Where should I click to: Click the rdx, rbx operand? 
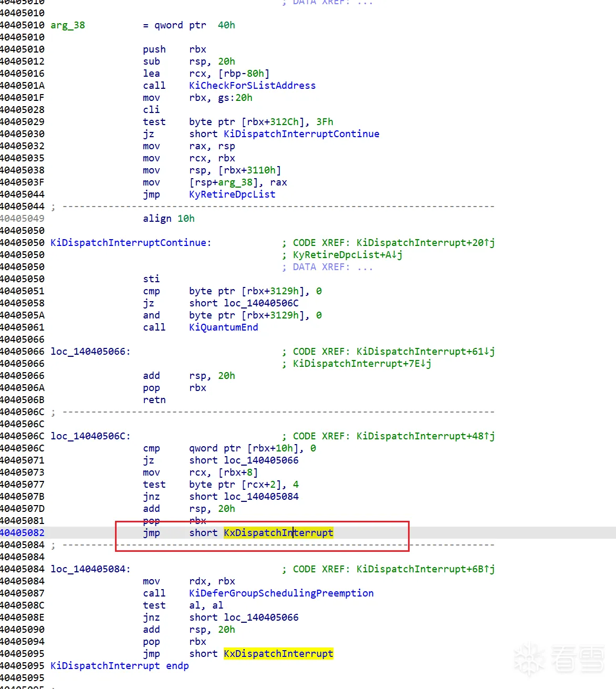point(212,581)
